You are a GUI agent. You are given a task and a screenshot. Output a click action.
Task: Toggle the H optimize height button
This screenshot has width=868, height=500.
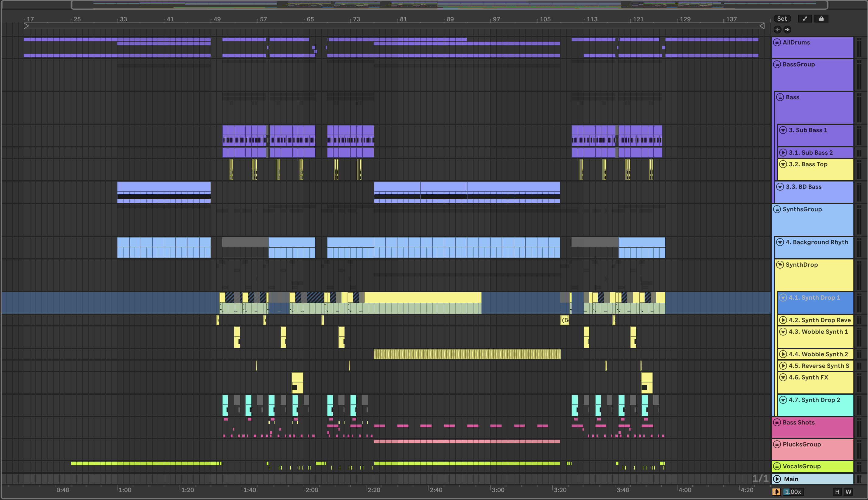[x=837, y=492]
